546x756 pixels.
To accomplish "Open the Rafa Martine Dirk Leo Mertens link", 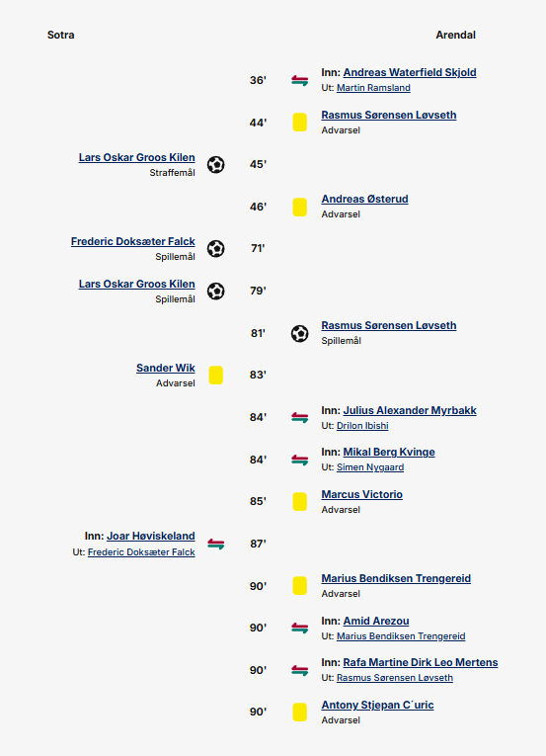I will point(421,662).
